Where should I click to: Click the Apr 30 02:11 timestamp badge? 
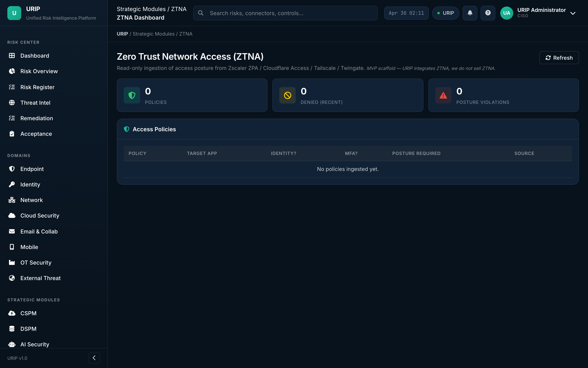pyautogui.click(x=406, y=13)
